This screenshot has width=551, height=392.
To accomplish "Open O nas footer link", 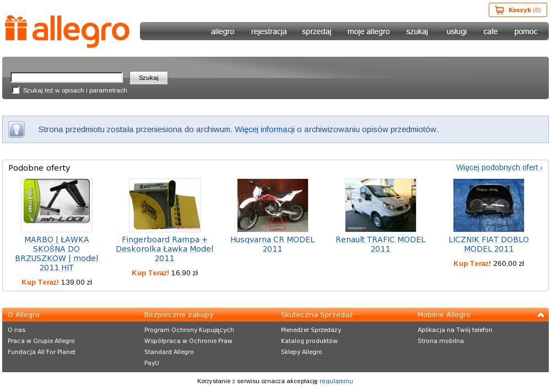I will click(x=17, y=330).
